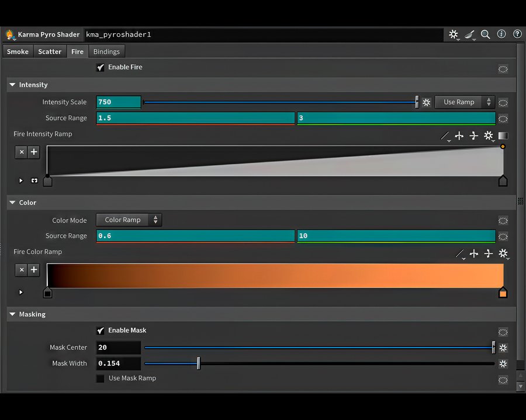The width and height of the screenshot is (526, 420).
Task: Click the parameter gear icon in header
Action: click(x=454, y=34)
